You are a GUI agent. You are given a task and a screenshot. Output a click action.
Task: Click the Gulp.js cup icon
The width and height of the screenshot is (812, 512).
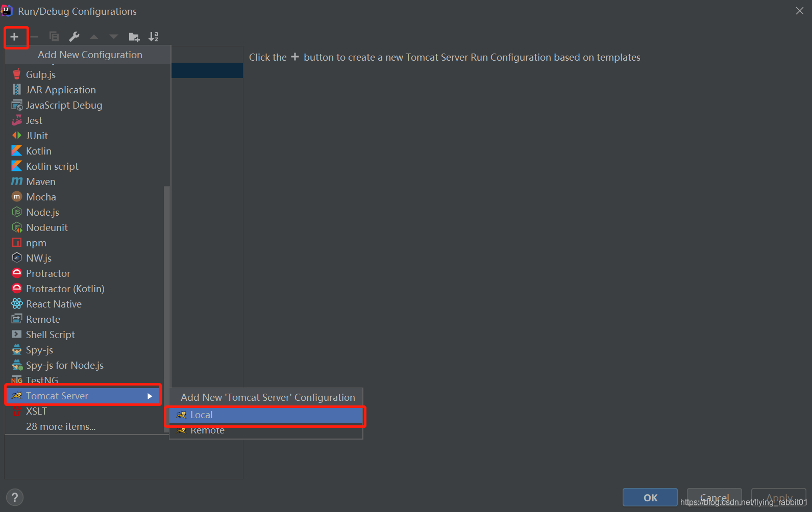pyautogui.click(x=17, y=74)
